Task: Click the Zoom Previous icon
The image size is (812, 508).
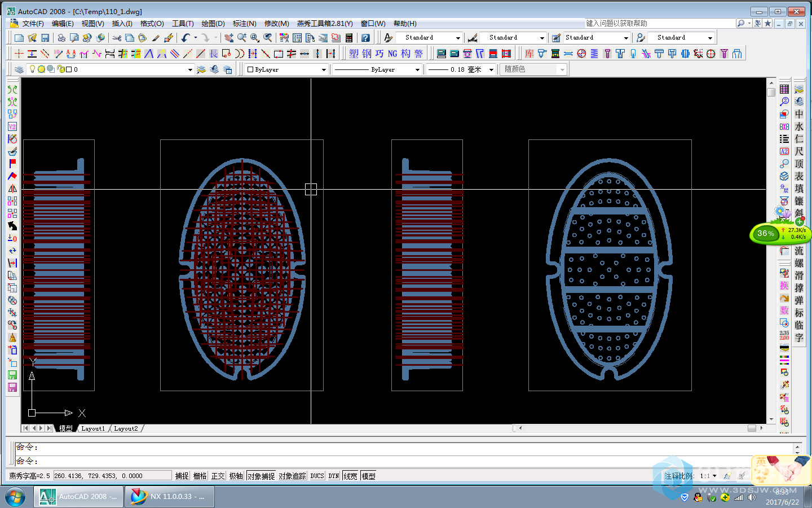Action: (x=268, y=38)
